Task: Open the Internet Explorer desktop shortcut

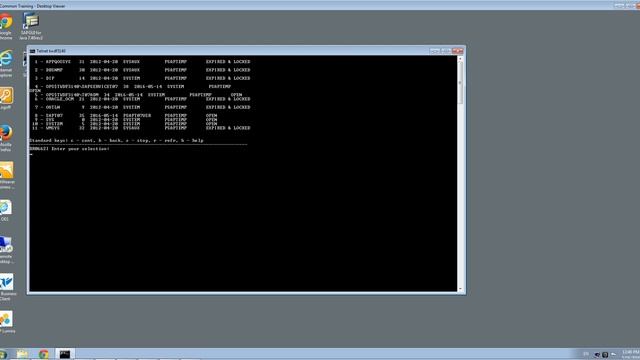Action: (6, 63)
